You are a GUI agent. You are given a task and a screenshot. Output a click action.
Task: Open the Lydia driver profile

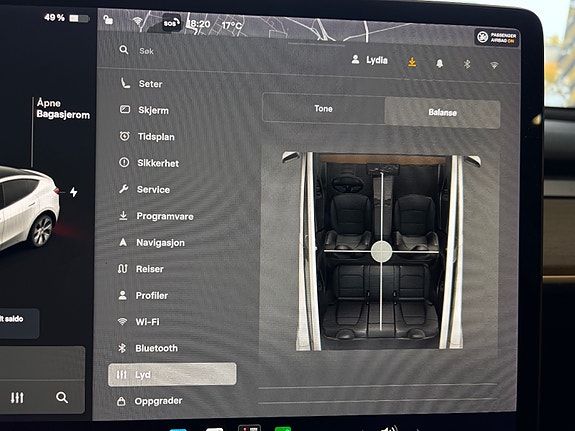point(370,60)
